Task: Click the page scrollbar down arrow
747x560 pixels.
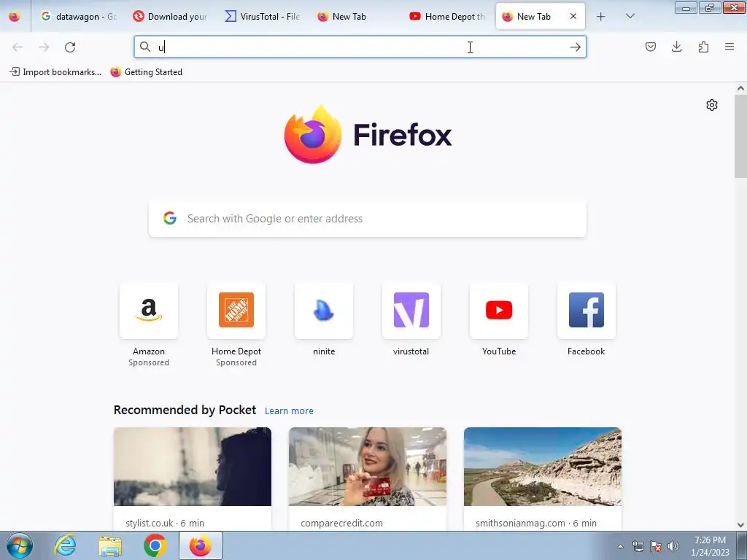Action: (740, 525)
